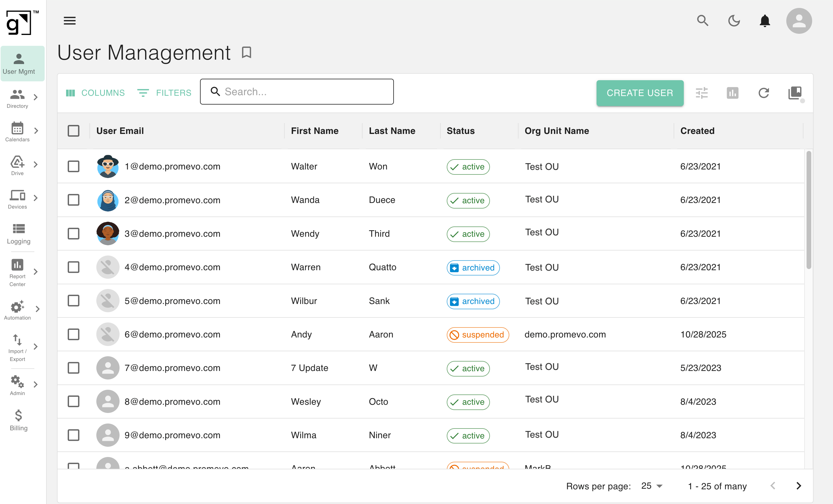Click archived status chip for Wilbur Sank
Screen dimensions: 833x504
[x=473, y=301]
